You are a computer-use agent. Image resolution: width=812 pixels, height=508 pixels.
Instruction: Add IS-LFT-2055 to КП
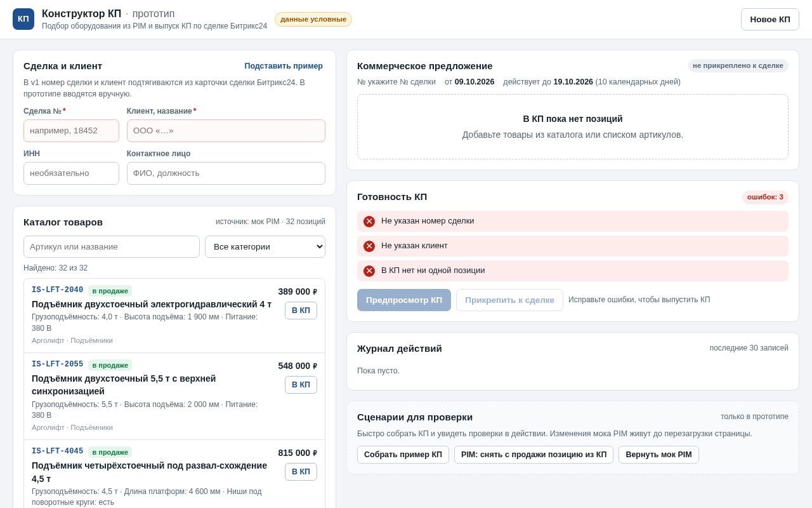point(301,385)
